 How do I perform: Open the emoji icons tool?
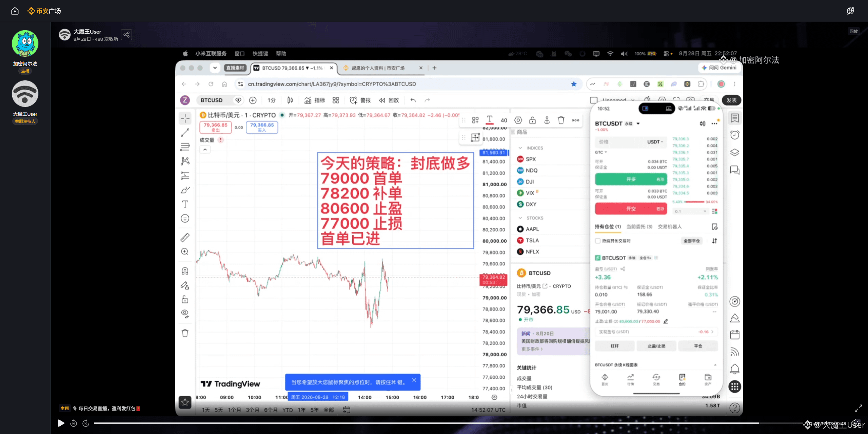click(x=185, y=218)
